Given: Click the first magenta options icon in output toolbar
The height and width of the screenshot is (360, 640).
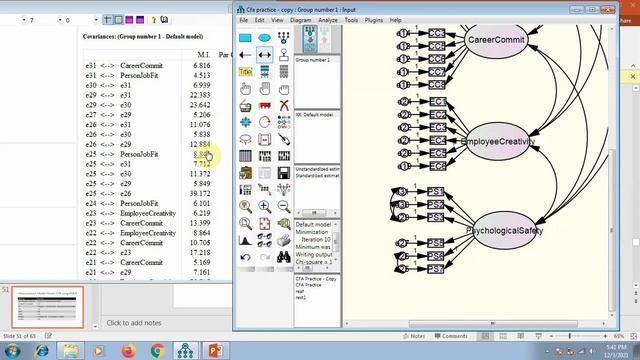Looking at the screenshot, I should tap(129, 20).
